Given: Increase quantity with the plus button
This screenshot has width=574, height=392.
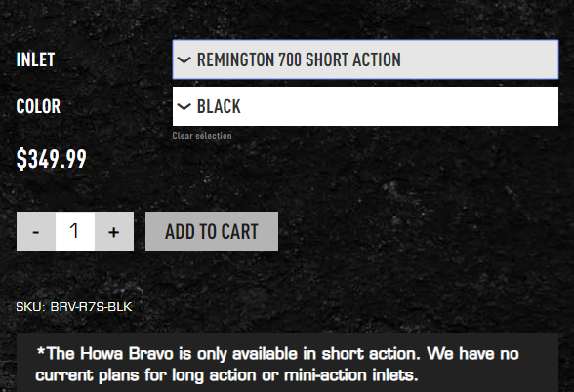Looking at the screenshot, I should click(x=114, y=231).
